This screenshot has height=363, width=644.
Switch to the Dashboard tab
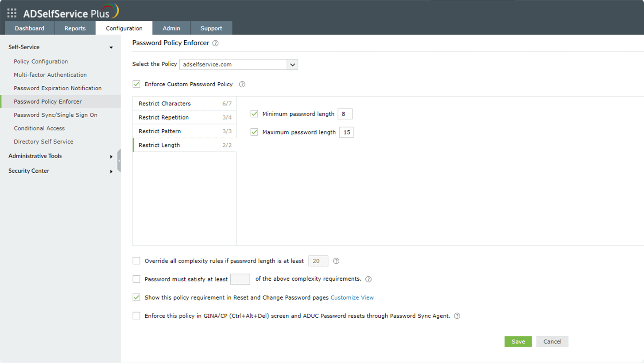pyautogui.click(x=30, y=28)
